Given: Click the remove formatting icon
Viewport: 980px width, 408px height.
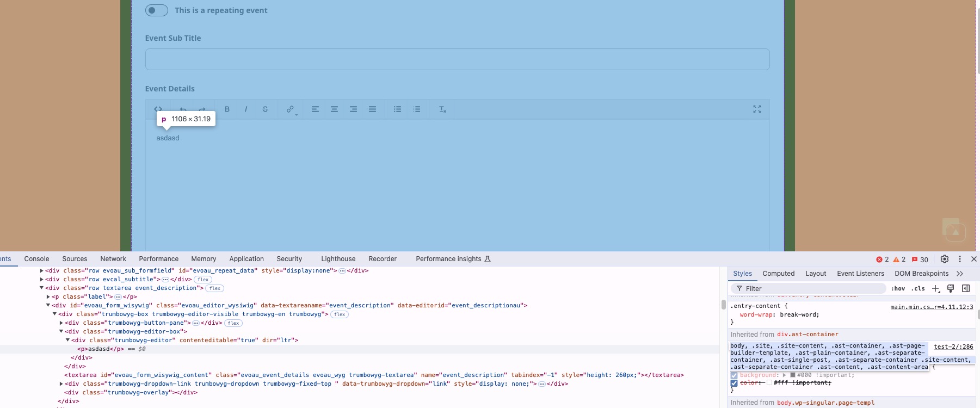Looking at the screenshot, I should (x=442, y=109).
